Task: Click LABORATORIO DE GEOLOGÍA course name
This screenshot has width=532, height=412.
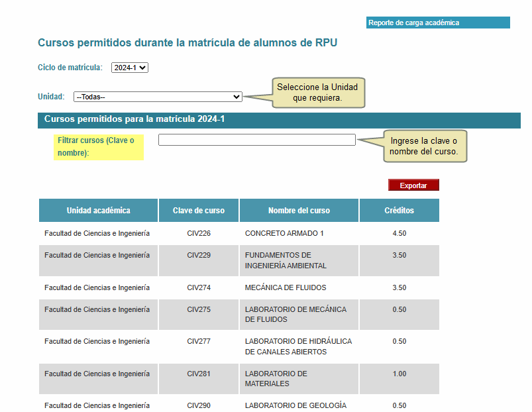Action: [296, 405]
